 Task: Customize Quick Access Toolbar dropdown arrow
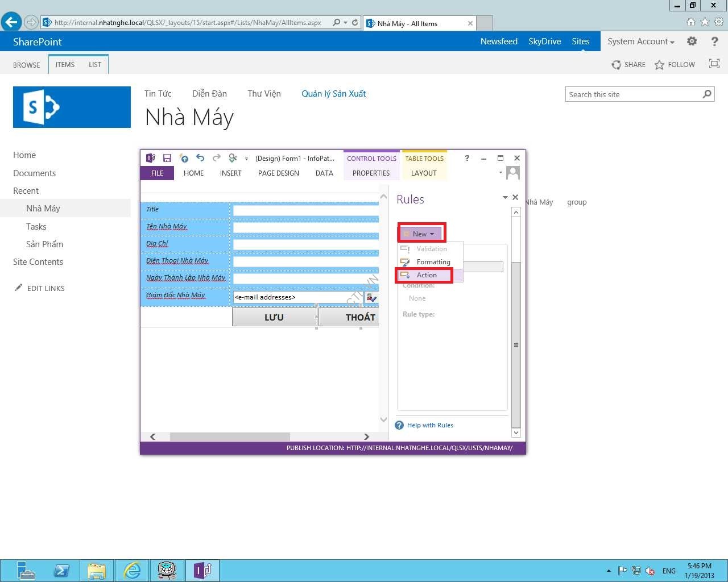246,159
